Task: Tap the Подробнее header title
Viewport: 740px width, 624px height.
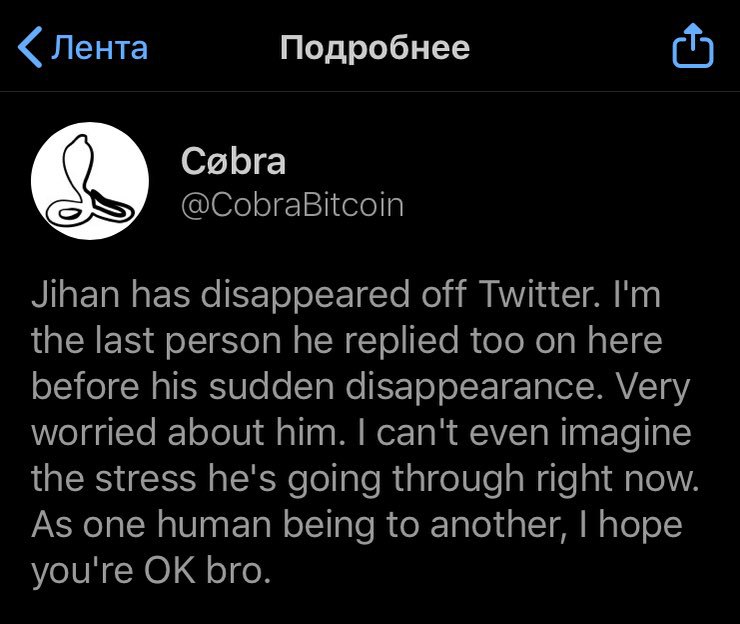Action: 375,48
